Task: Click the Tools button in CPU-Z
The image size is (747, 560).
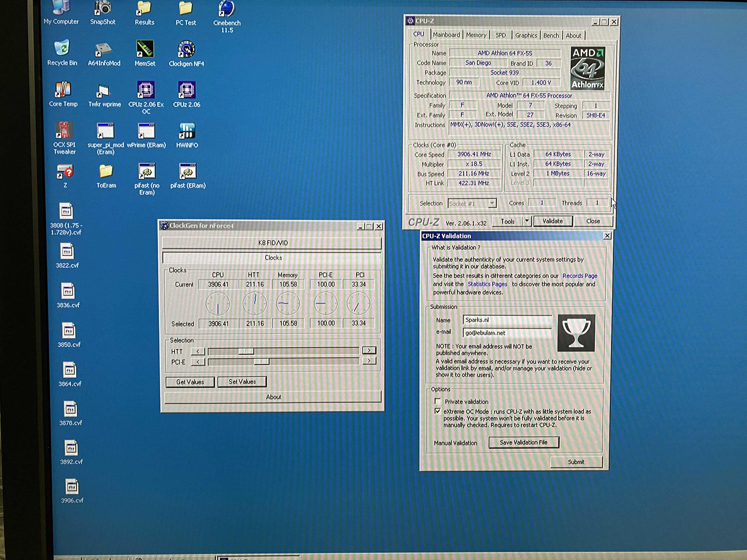Action: point(508,221)
